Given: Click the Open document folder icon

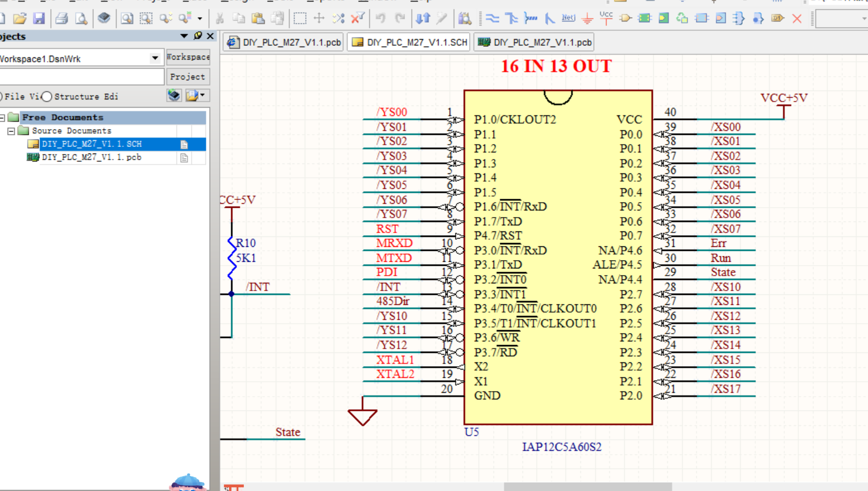Looking at the screenshot, I should click(20, 18).
